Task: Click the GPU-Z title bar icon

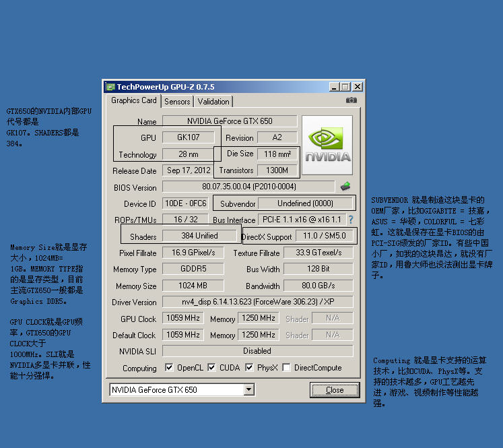Action: coord(110,87)
